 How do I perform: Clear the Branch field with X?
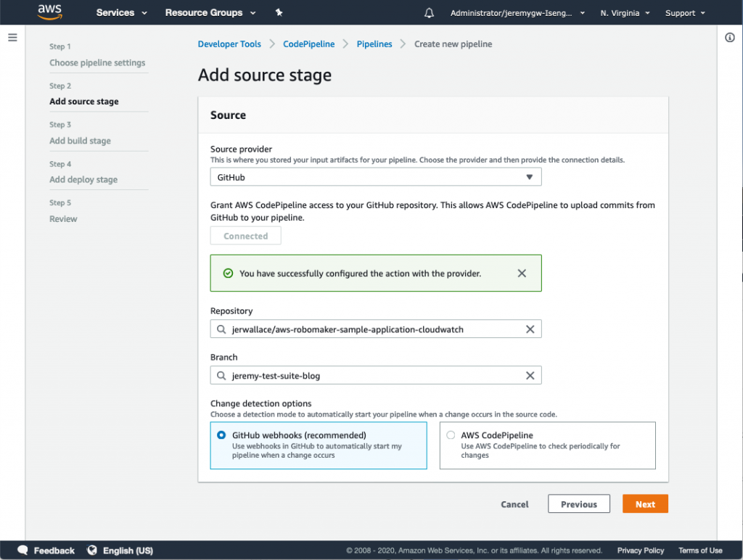tap(530, 376)
